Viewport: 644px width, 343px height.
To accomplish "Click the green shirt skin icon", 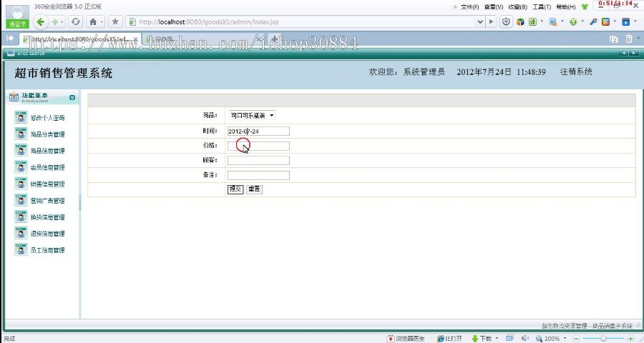I will click(x=585, y=6).
